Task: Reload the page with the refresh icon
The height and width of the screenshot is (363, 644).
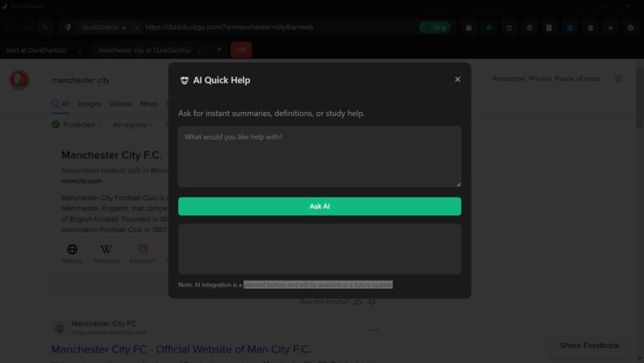Action: click(x=46, y=27)
